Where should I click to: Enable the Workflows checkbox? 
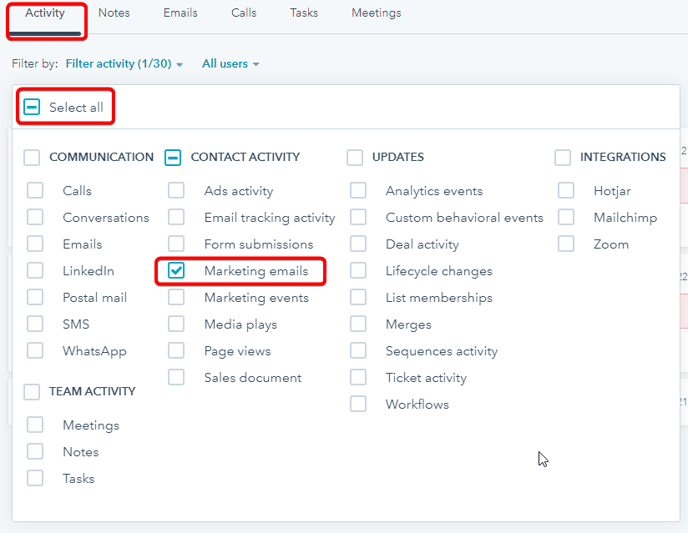tap(358, 404)
